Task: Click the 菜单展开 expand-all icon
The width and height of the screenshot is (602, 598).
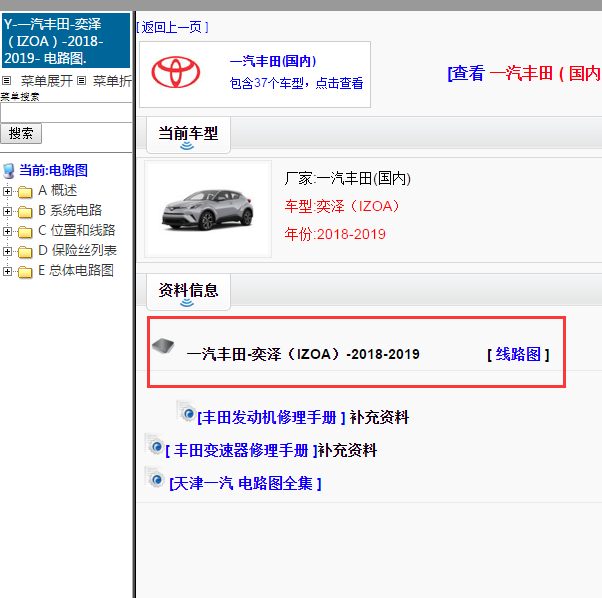Action: click(x=7, y=81)
